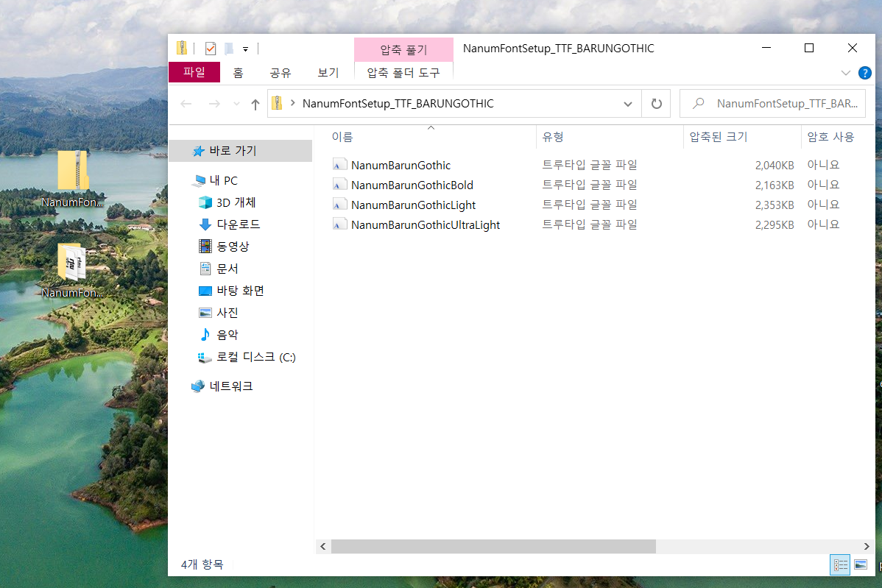Viewport: 882px width, 588px height.
Task: Click the horizontal scrollbar thumb
Action: pos(493,546)
